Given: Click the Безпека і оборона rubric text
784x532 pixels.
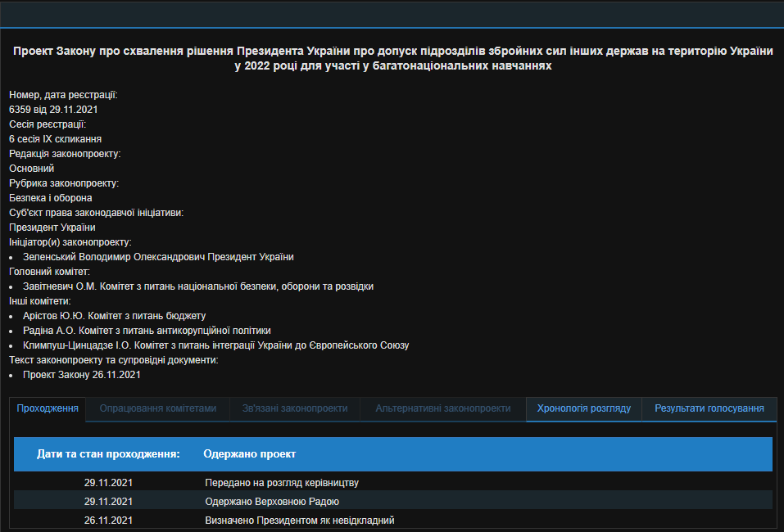Looking at the screenshot, I should pos(51,198).
